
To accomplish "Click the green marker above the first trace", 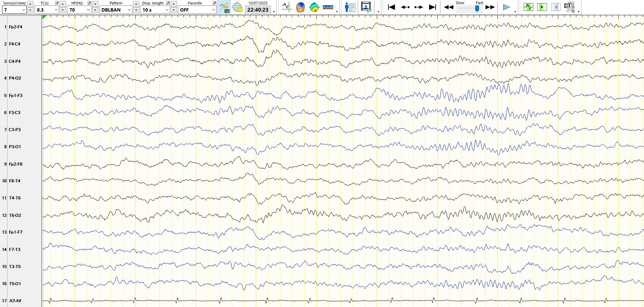I will coord(44,17).
